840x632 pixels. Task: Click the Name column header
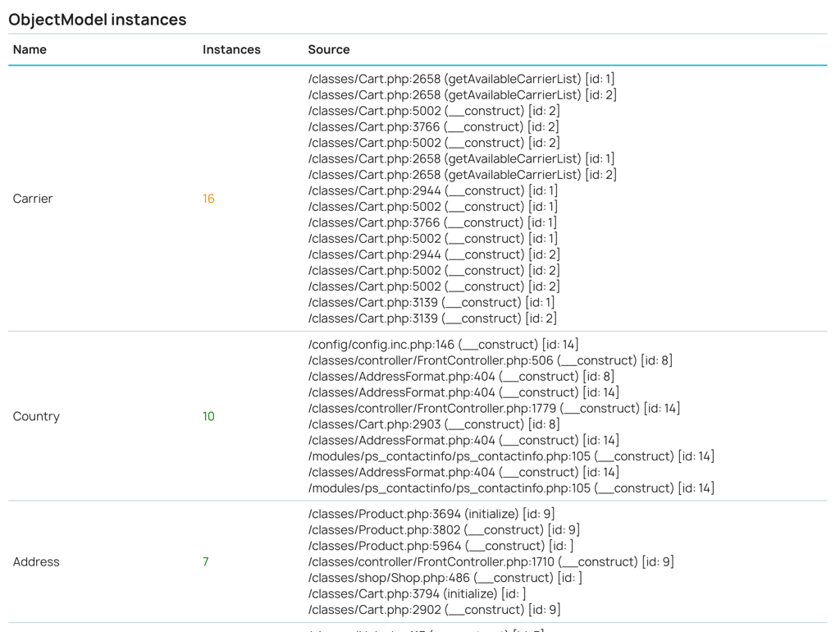pyautogui.click(x=30, y=49)
